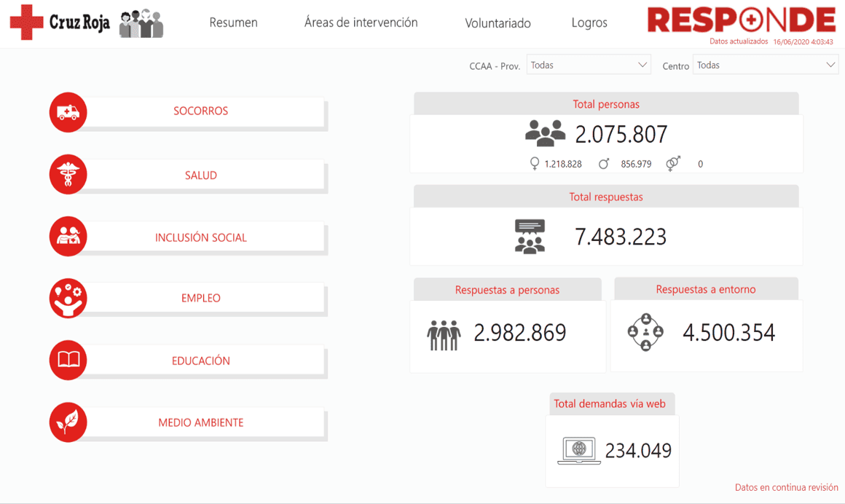Select the Socorros ambulance icon
The image size is (845, 504).
67,112
